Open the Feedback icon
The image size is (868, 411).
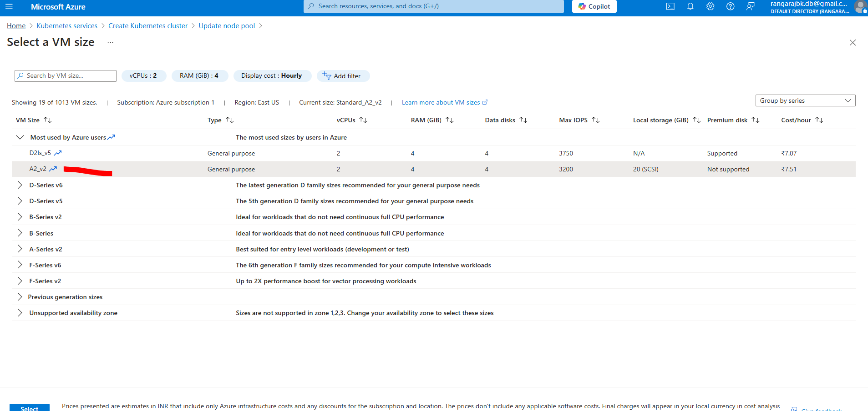coord(751,6)
